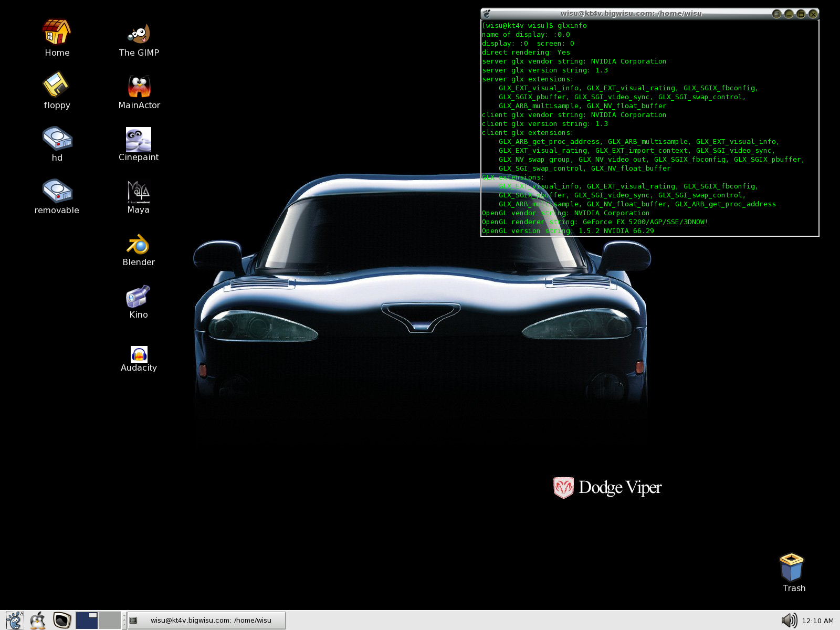Click 'name of display: :0.0' line
Screen dimensions: 840x630
tap(526, 34)
